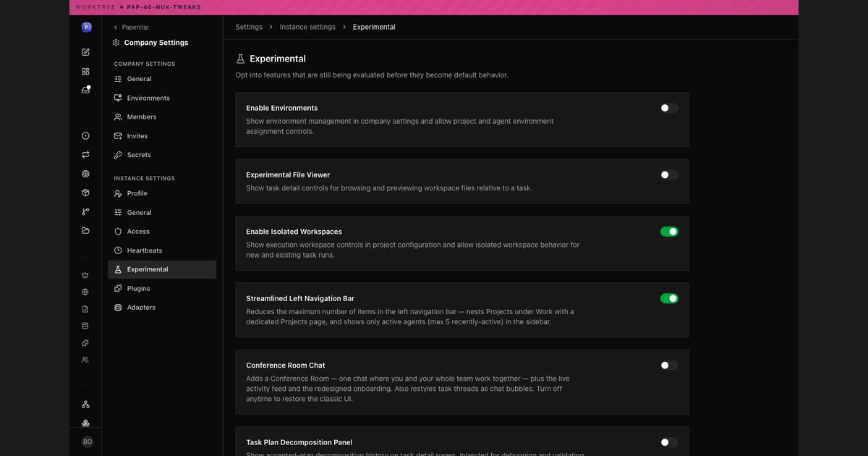
Task: Open the Environments settings page
Action: [162, 98]
